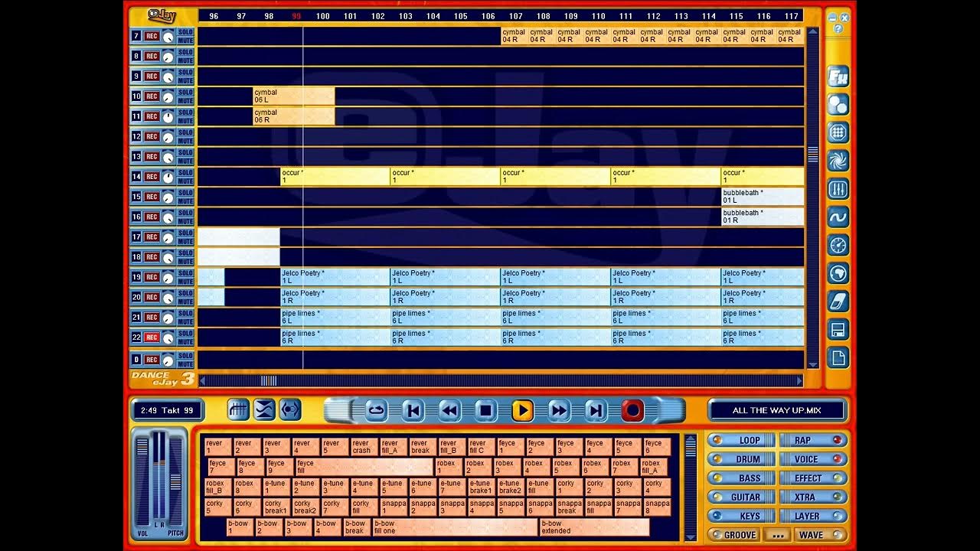
Task: Open the globe icon in sidebar
Action: (x=838, y=273)
